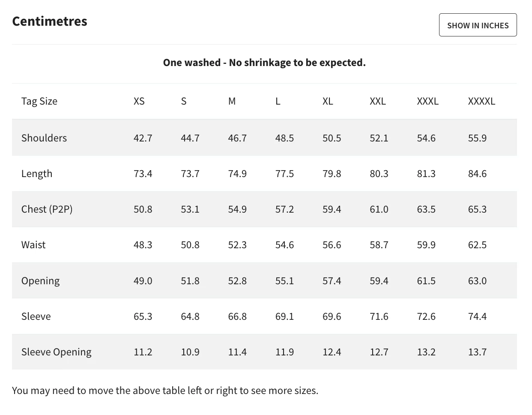Click the Tag Size header cell
This screenshot has width=532, height=415.
click(x=39, y=101)
